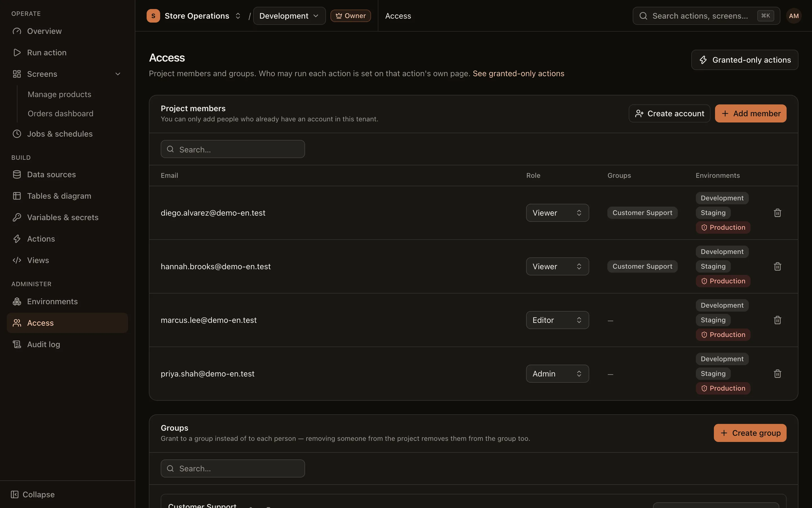Click Create account button
The image size is (812, 508).
[x=669, y=113]
